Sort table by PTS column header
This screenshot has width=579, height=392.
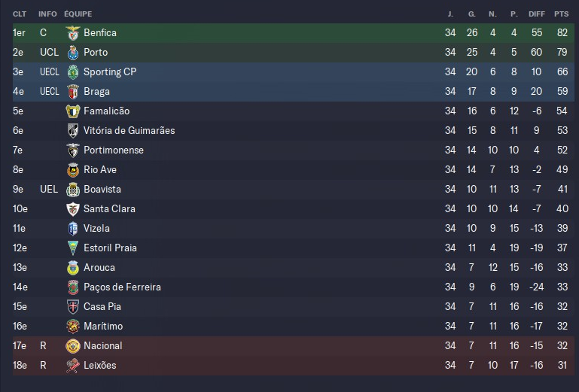tap(561, 14)
